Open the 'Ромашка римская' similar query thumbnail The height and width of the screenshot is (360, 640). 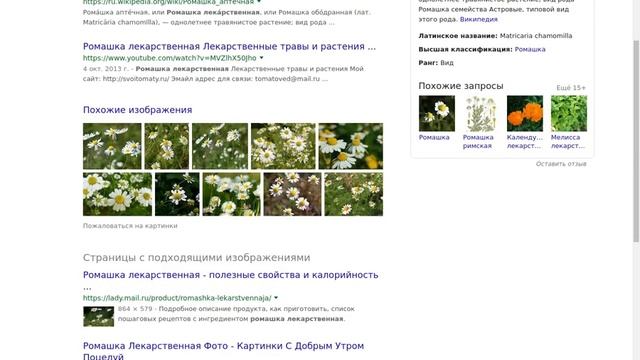pos(481,113)
